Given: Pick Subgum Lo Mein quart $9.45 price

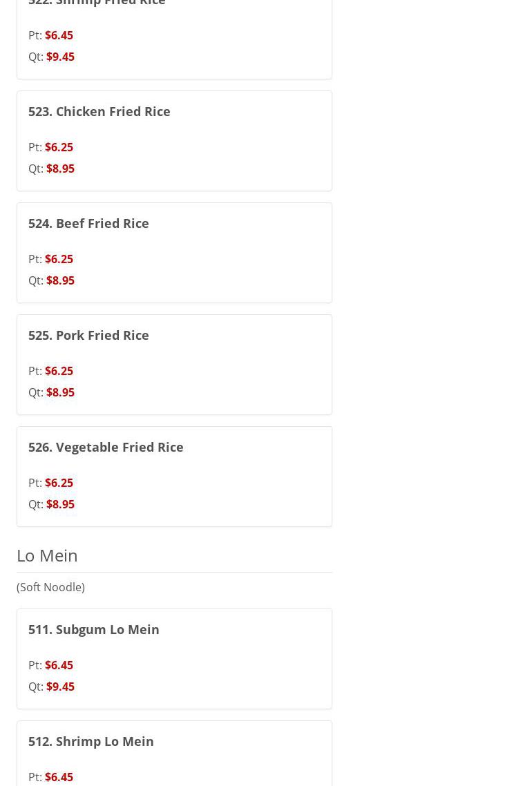Looking at the screenshot, I should [x=60, y=687].
